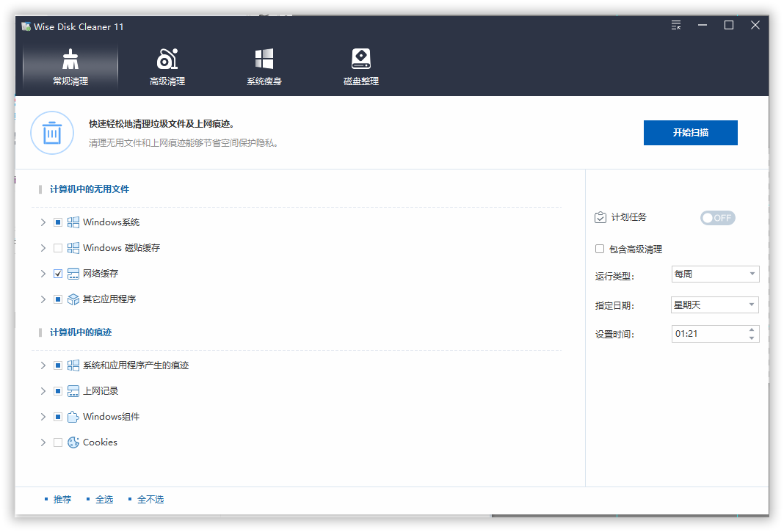Toggle the 系统和应用程序产生的痕迹 checkbox

click(x=58, y=365)
